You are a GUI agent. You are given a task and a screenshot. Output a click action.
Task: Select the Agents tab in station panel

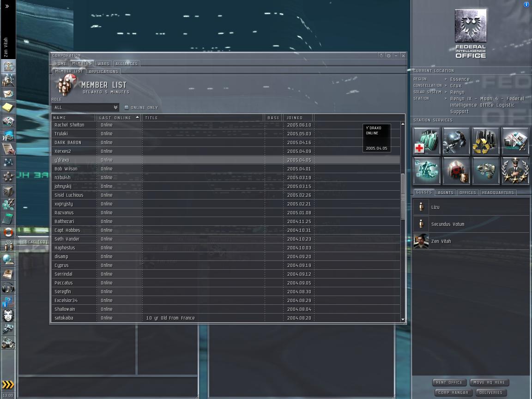coord(446,193)
